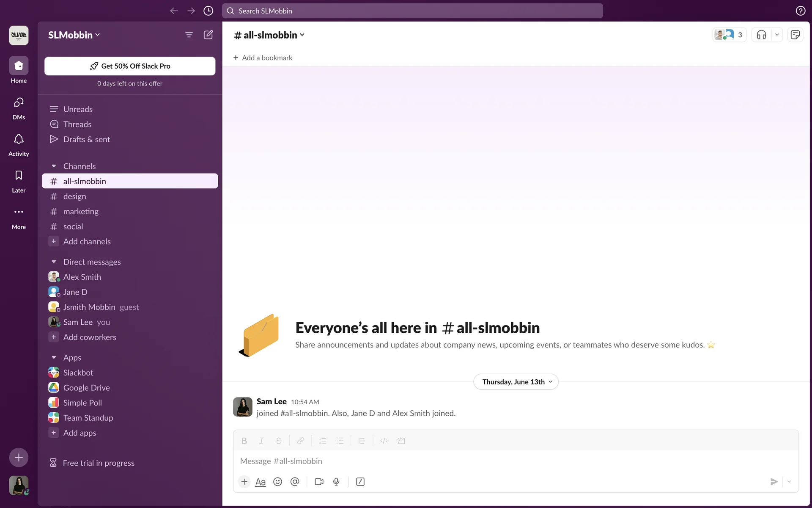Click the compose new message icon
The width and height of the screenshot is (812, 508).
[x=208, y=35]
